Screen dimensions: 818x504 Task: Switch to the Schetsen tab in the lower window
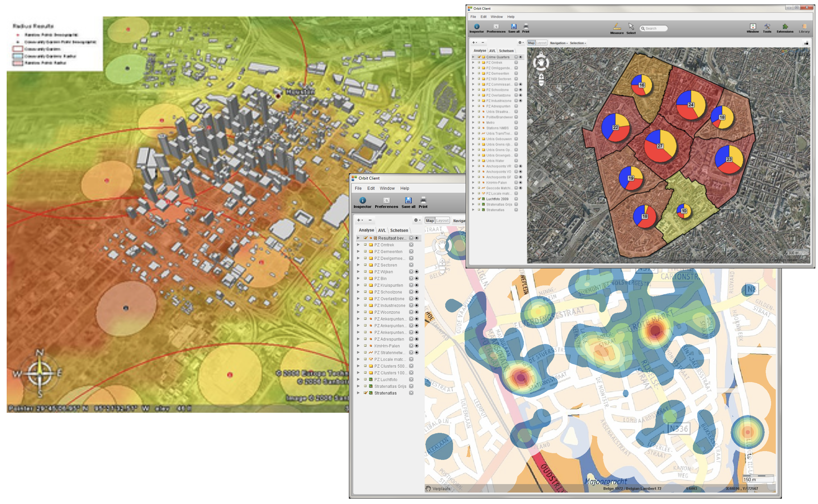(x=399, y=230)
